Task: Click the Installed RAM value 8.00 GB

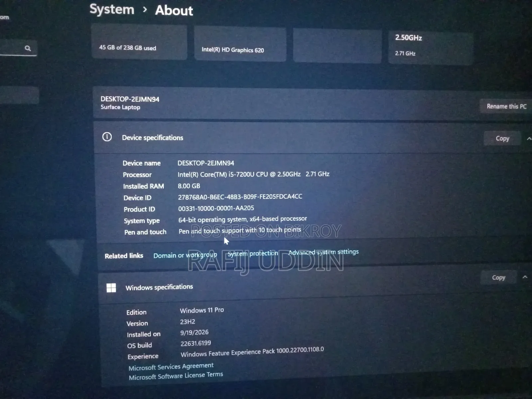Action: pyautogui.click(x=189, y=186)
